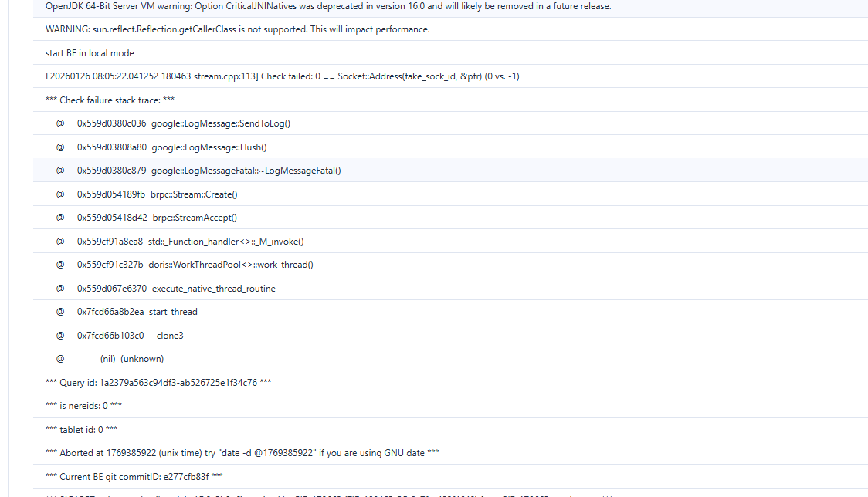Click the Query id log line

(158, 383)
